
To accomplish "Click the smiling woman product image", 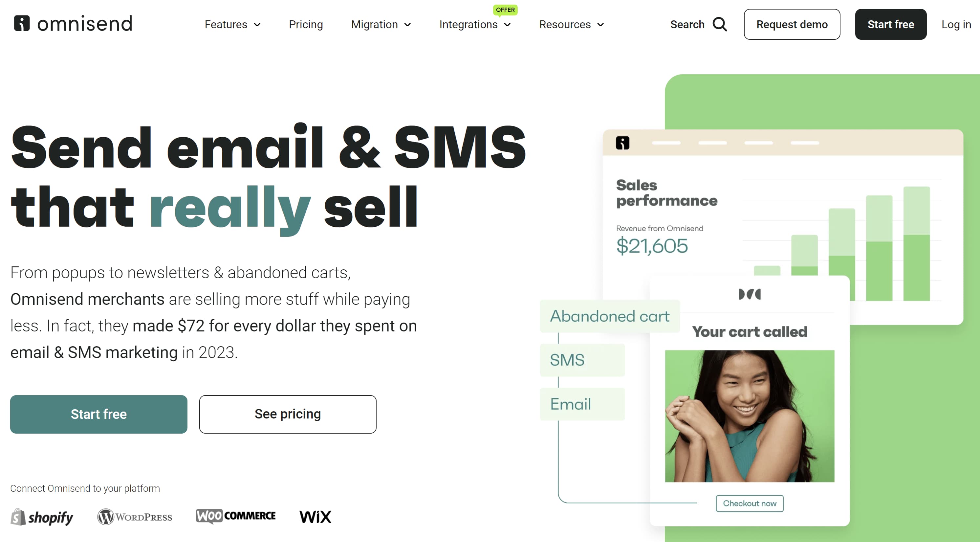I will [x=749, y=416].
